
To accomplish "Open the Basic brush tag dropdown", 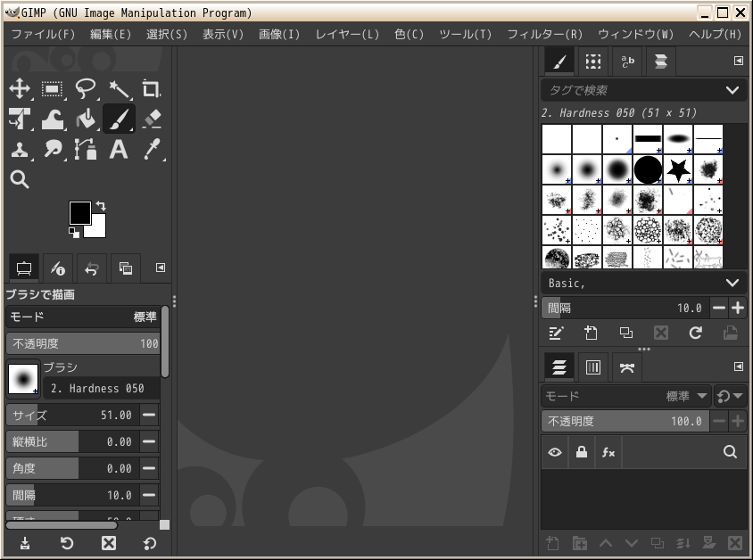I will (x=732, y=283).
